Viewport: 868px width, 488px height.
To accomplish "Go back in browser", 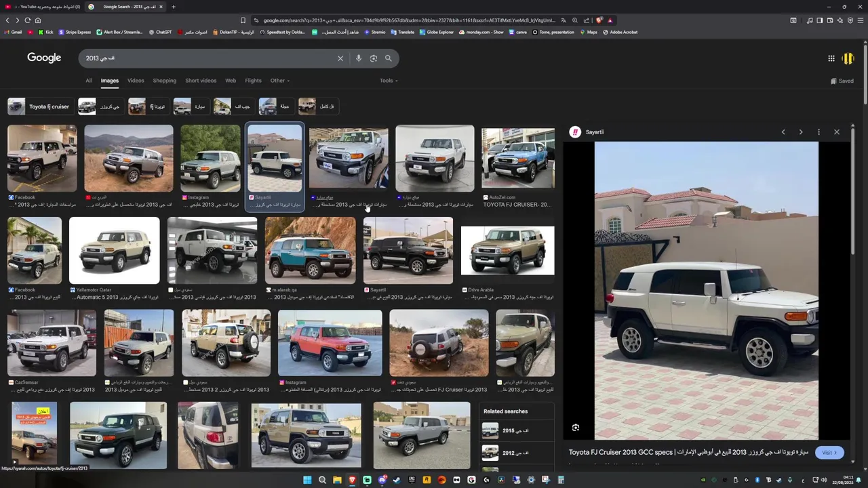I will pyautogui.click(x=7, y=20).
